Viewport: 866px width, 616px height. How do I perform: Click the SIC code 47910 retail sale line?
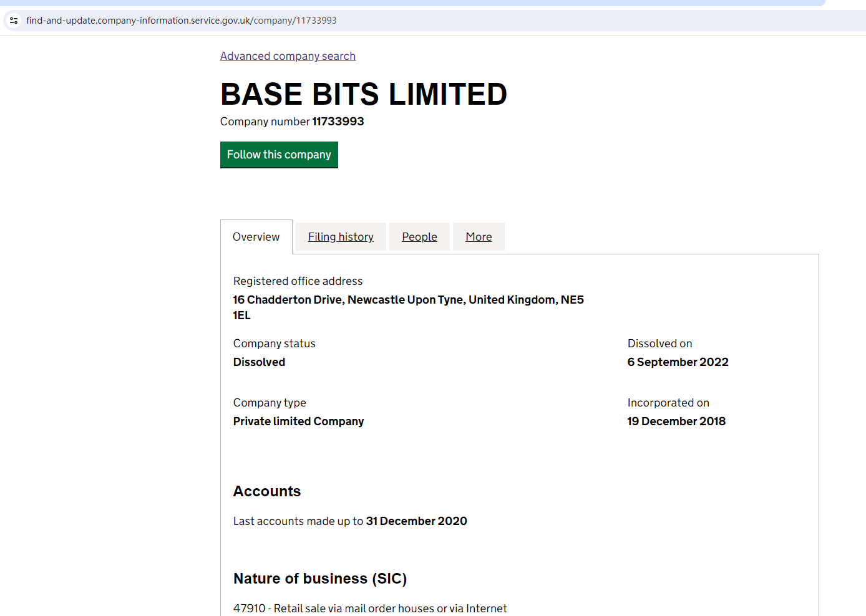[x=370, y=608]
